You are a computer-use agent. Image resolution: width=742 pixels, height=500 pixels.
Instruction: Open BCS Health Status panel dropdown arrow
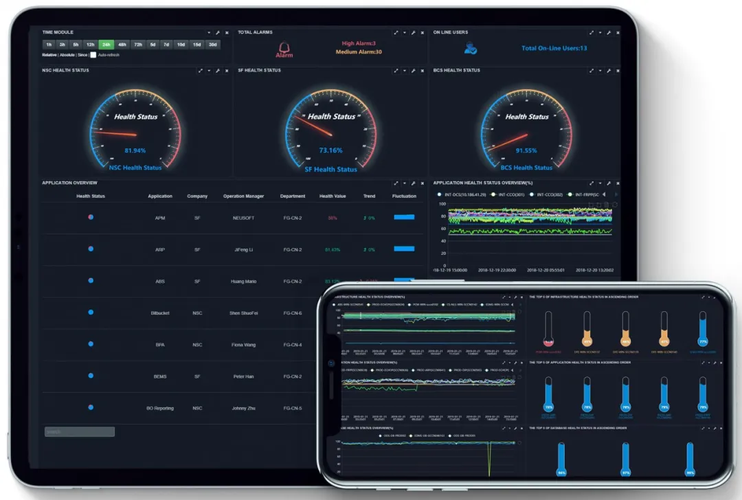pyautogui.click(x=600, y=70)
